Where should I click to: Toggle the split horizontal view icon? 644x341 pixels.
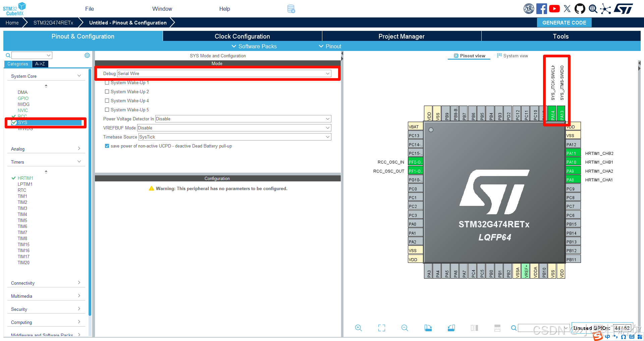(497, 328)
